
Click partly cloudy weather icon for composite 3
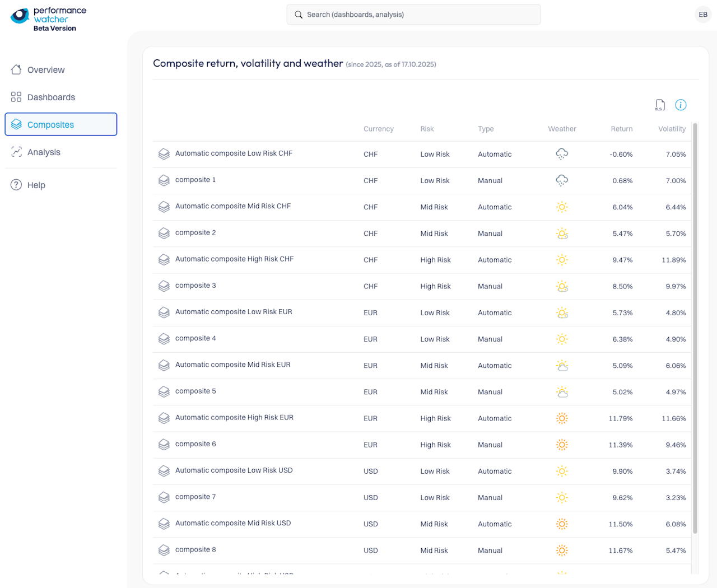coord(562,286)
